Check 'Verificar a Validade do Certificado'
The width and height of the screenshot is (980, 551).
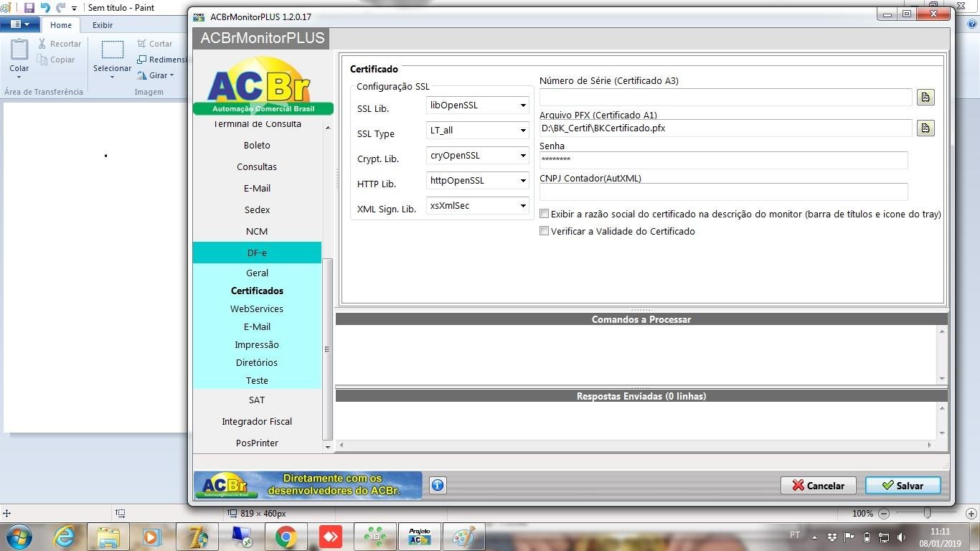[x=545, y=231]
